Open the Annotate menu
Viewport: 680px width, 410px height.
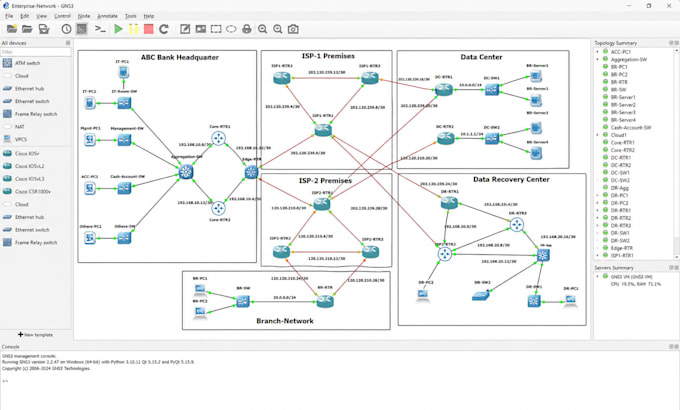point(107,16)
